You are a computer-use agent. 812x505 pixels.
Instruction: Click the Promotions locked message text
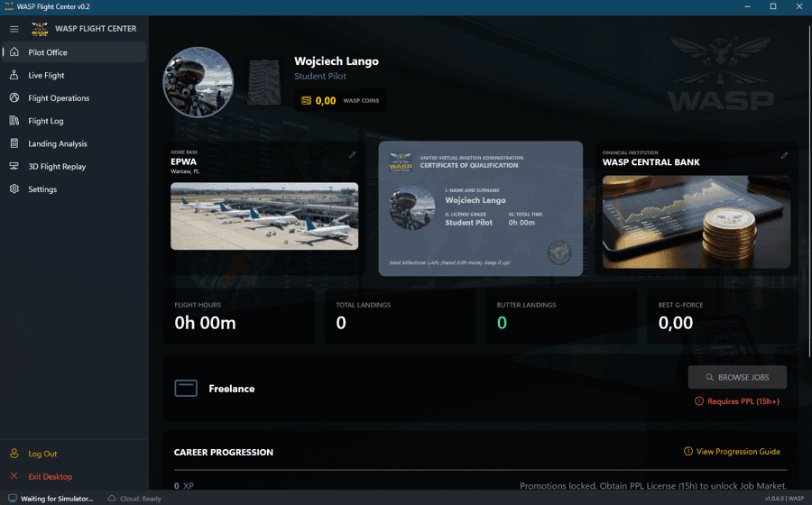point(653,486)
